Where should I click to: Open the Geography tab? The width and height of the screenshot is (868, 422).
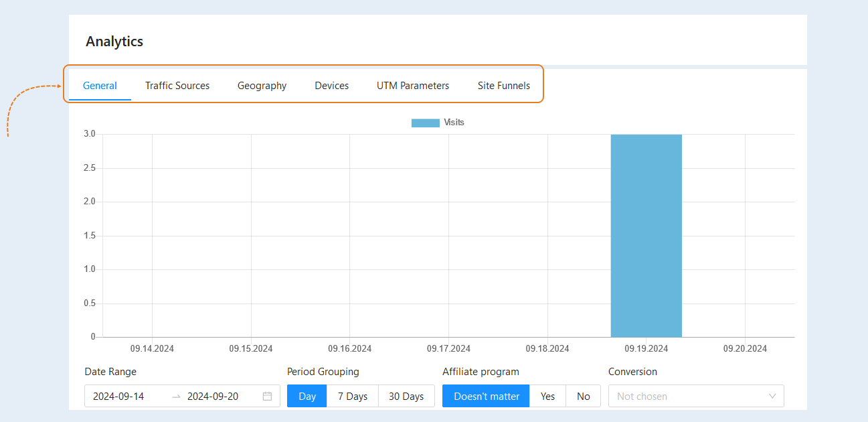pyautogui.click(x=262, y=86)
